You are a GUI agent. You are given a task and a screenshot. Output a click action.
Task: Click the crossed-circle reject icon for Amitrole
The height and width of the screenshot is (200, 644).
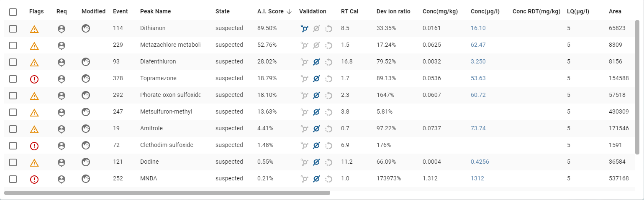pos(316,129)
